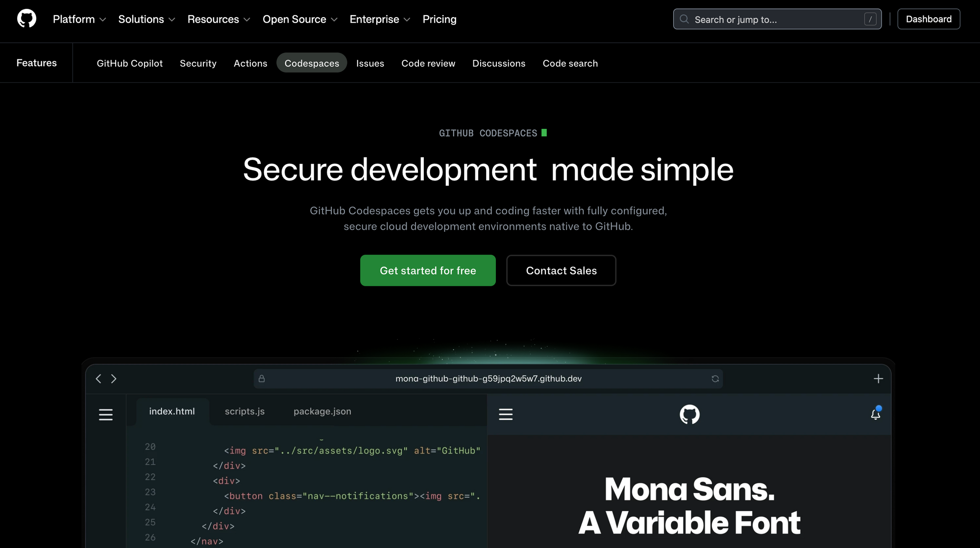
Task: Open the hamburger menu in the preview pane
Action: [506, 414]
